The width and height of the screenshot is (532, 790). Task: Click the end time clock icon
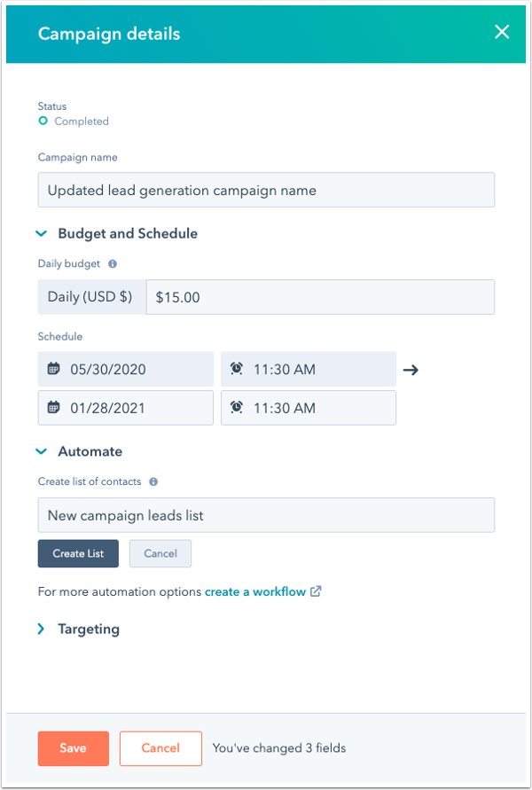pos(236,407)
